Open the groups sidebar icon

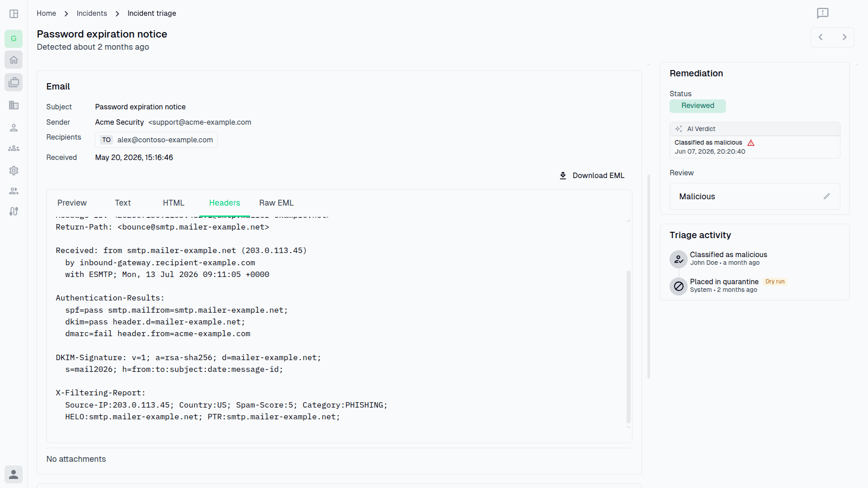tap(14, 148)
